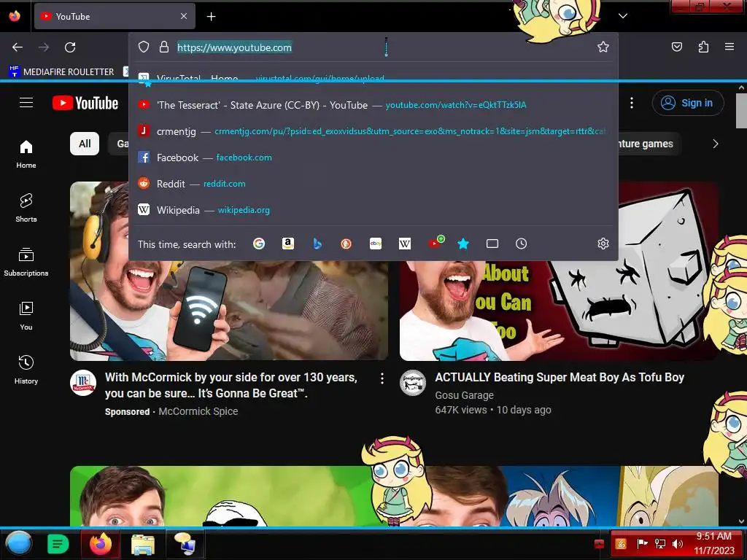Open Home in YouTube sidebar
The height and width of the screenshot is (560, 747).
(x=26, y=155)
